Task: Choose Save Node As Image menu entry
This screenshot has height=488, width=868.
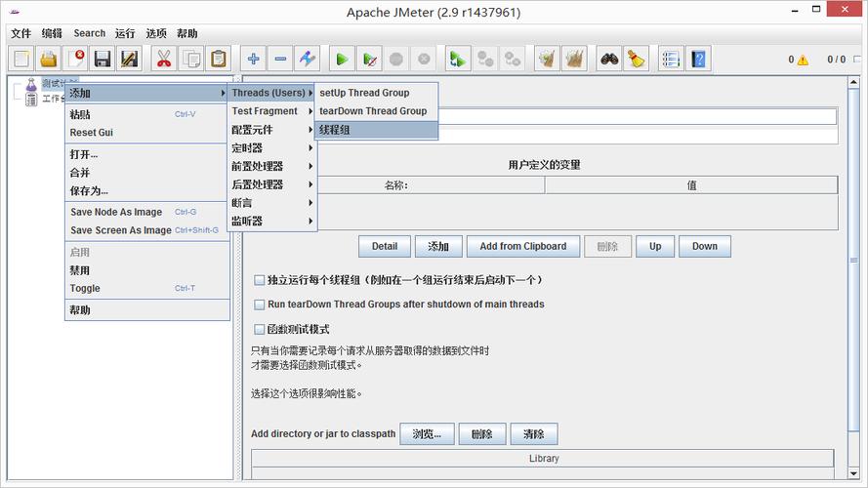Action: [116, 212]
